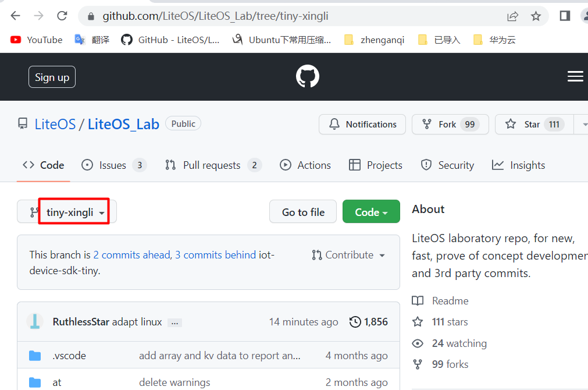Open the .vscode folder
Viewport: 588px width, 390px height.
point(69,356)
